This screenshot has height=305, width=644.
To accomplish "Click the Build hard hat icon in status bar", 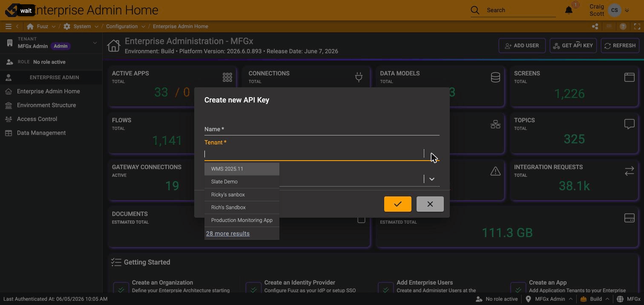I will (x=584, y=299).
